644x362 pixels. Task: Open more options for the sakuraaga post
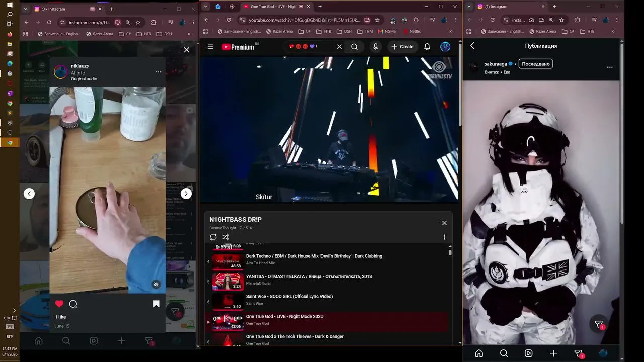[x=610, y=67]
